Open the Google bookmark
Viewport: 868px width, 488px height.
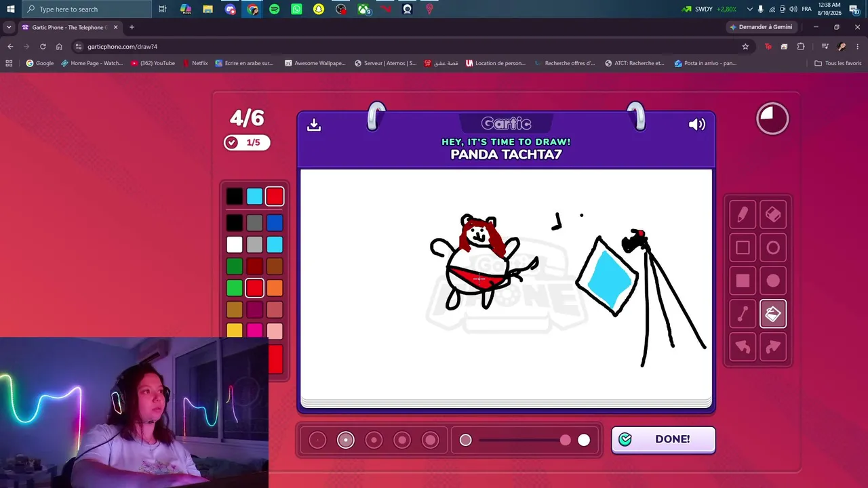tap(39, 63)
